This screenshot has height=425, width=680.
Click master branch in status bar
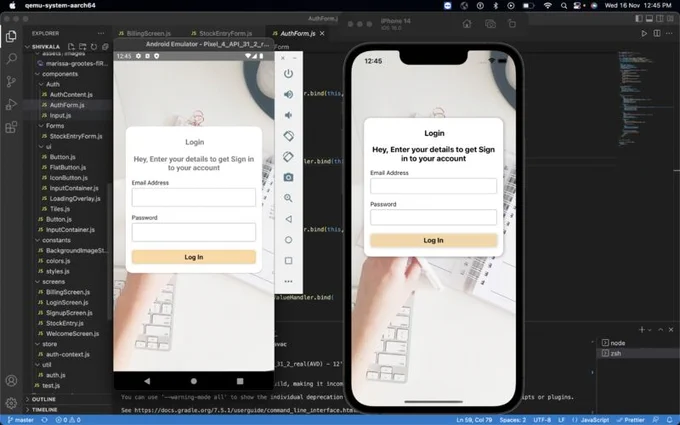[21, 420]
